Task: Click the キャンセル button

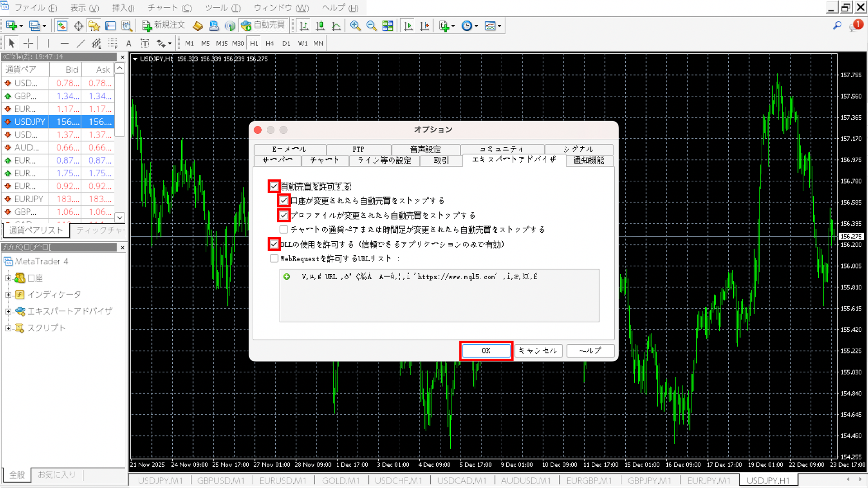Action: pyautogui.click(x=538, y=351)
